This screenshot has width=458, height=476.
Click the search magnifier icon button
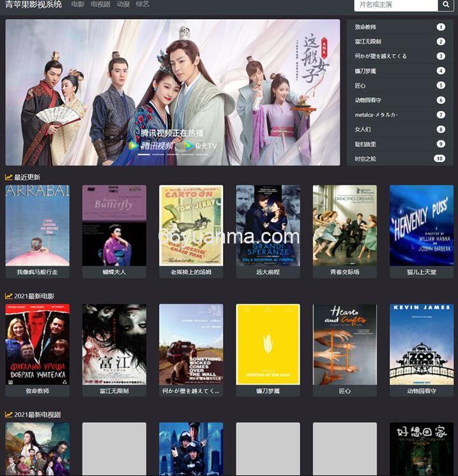pos(446,5)
